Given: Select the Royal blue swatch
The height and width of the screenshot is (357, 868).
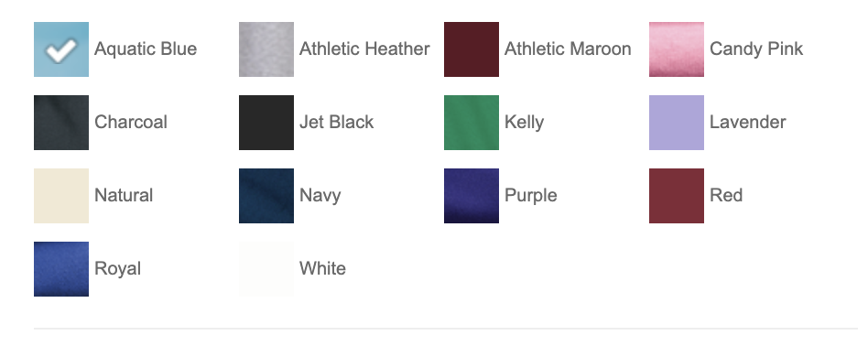Looking at the screenshot, I should click(x=61, y=269).
